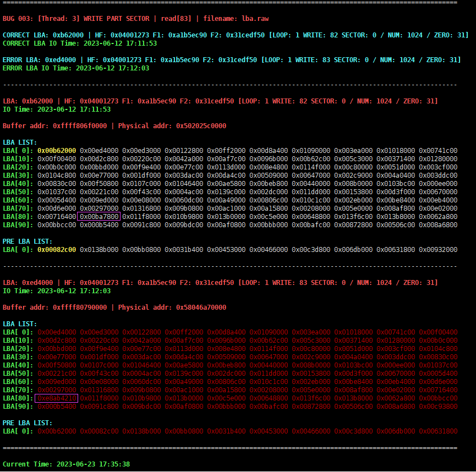Screen dimensions: 476x472
Task: Click the red 0x00c93800 value
Action: point(438,406)
